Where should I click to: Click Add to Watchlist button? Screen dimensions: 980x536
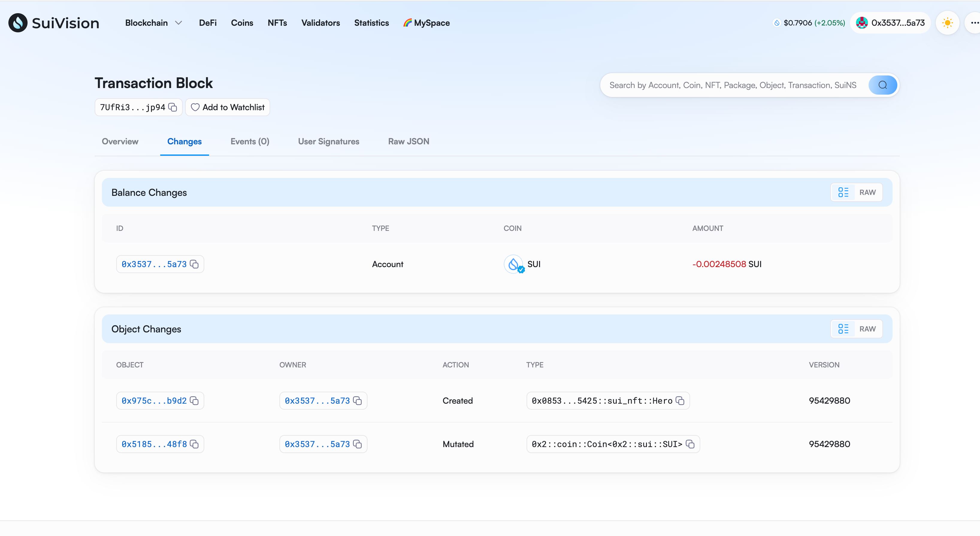click(228, 107)
